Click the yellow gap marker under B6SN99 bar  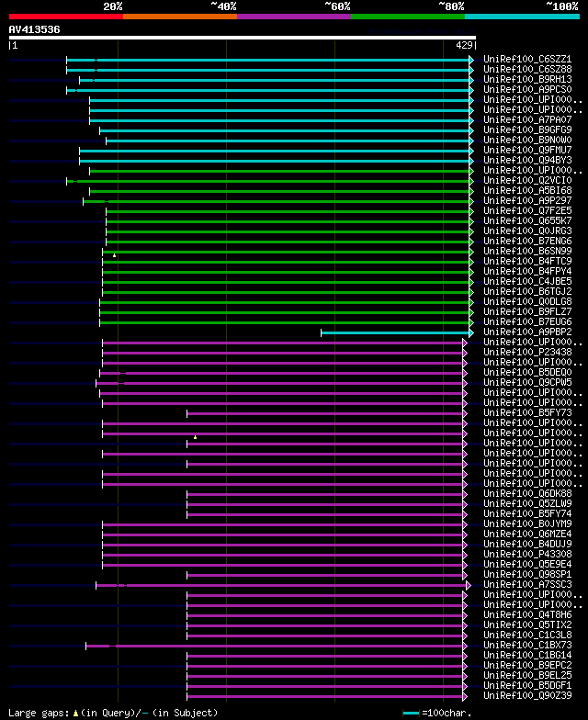[x=114, y=255]
